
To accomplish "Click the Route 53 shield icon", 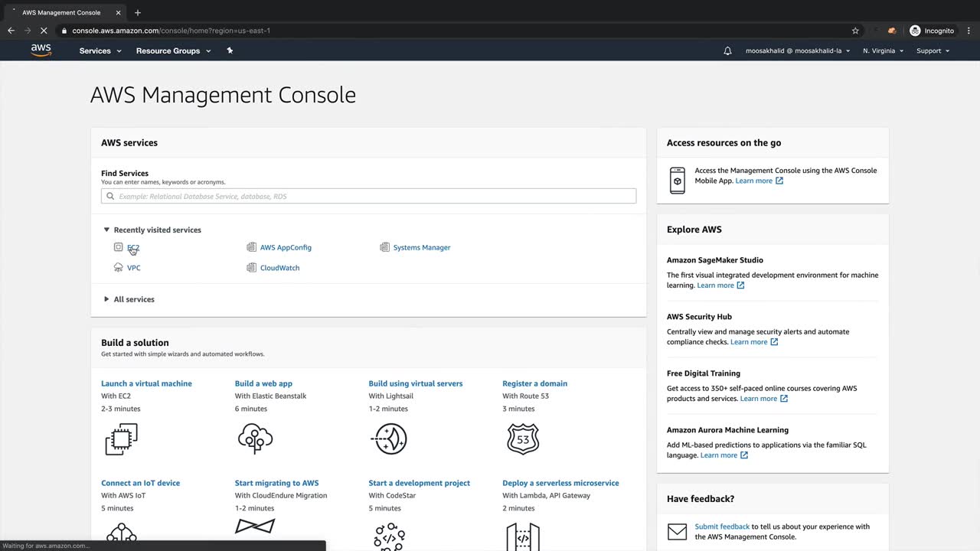I will (523, 439).
